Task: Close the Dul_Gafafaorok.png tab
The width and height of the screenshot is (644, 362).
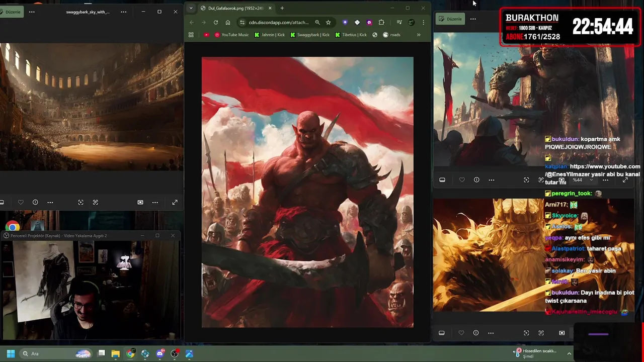Action: 270,8
